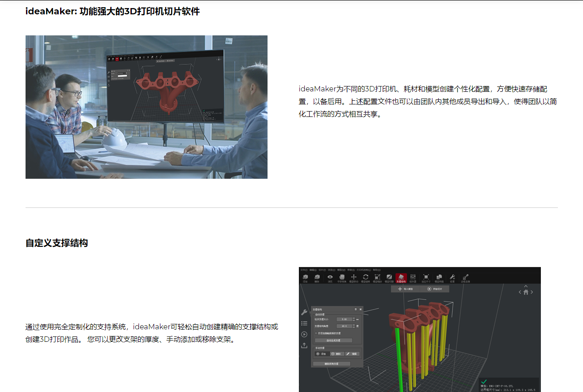Click the support-structure software screenshot

[420, 329]
